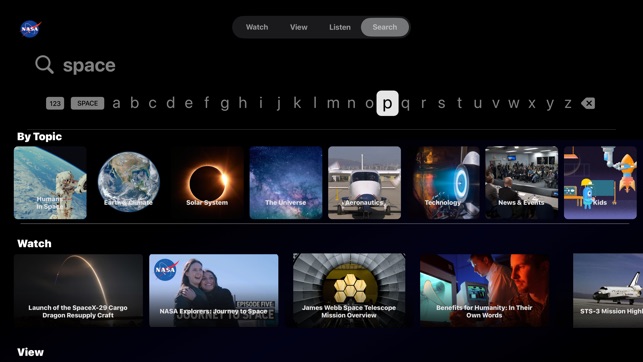Switch to the Listen tab

pyautogui.click(x=340, y=27)
